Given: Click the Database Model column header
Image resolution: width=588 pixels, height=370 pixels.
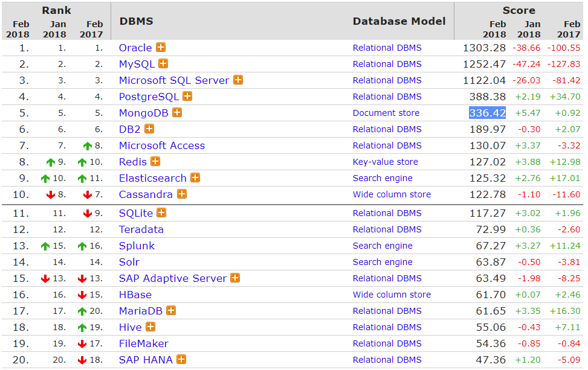Looking at the screenshot, I should pyautogui.click(x=399, y=21).
